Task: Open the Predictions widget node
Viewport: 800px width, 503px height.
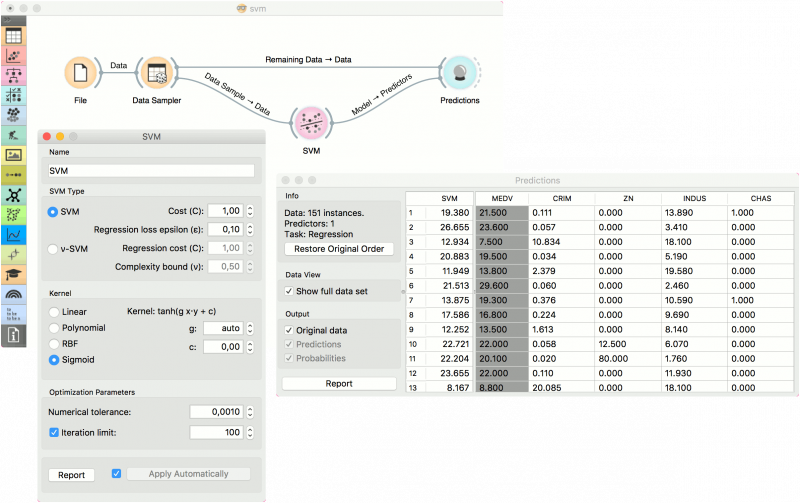Action: 459,73
